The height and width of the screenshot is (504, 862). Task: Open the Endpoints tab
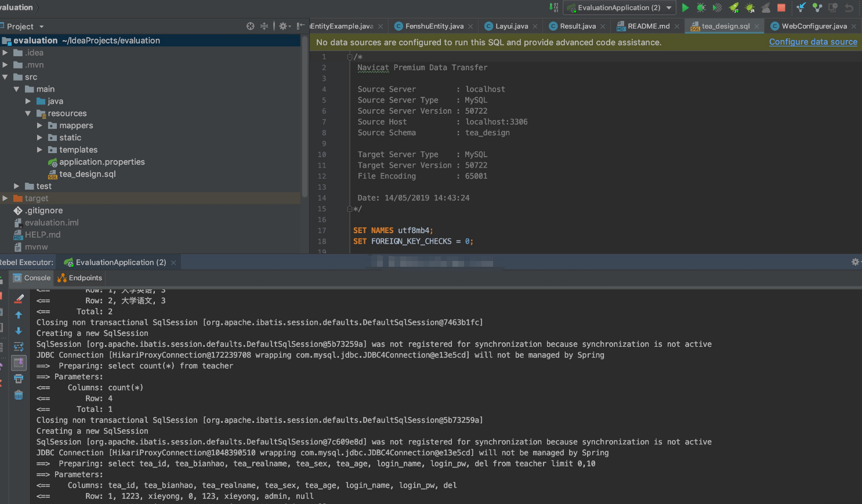point(80,278)
